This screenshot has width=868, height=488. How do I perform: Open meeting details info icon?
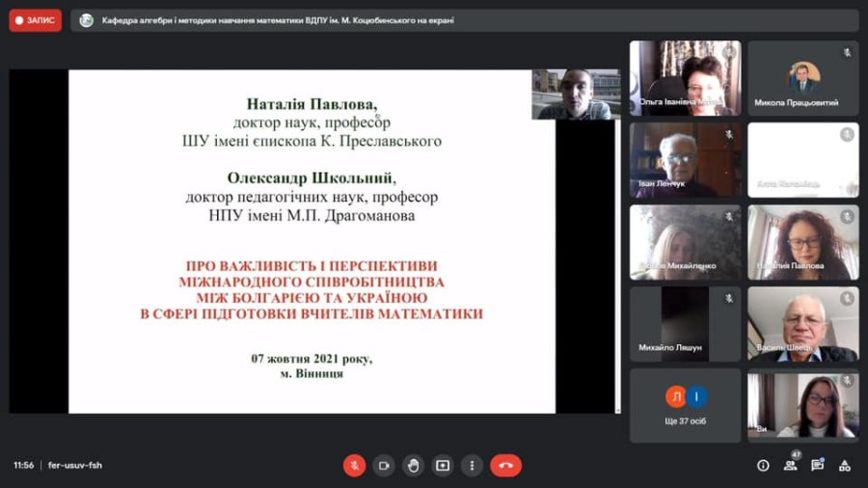coord(763,466)
